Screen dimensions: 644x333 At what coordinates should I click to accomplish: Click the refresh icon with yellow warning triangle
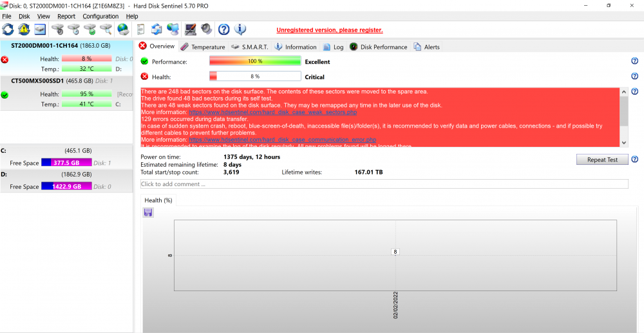point(24,30)
